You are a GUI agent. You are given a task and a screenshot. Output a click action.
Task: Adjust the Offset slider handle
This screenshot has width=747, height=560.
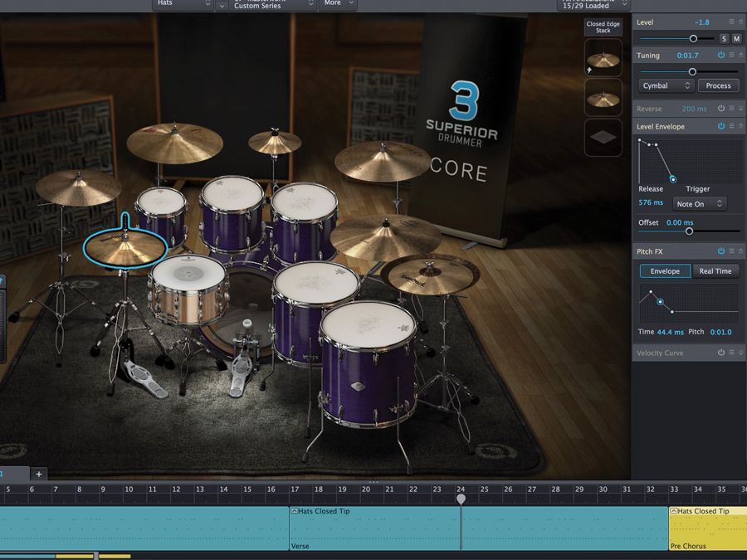tap(689, 231)
